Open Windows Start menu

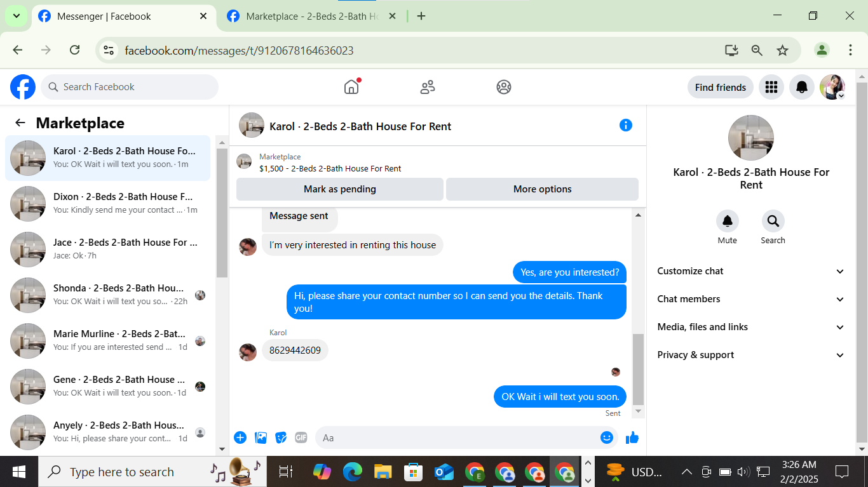tap(19, 472)
